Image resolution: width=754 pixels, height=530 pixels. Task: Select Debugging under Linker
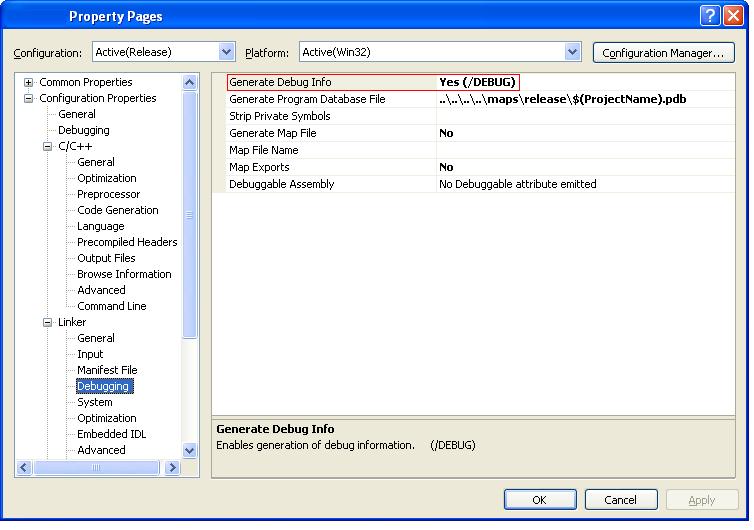tap(104, 386)
